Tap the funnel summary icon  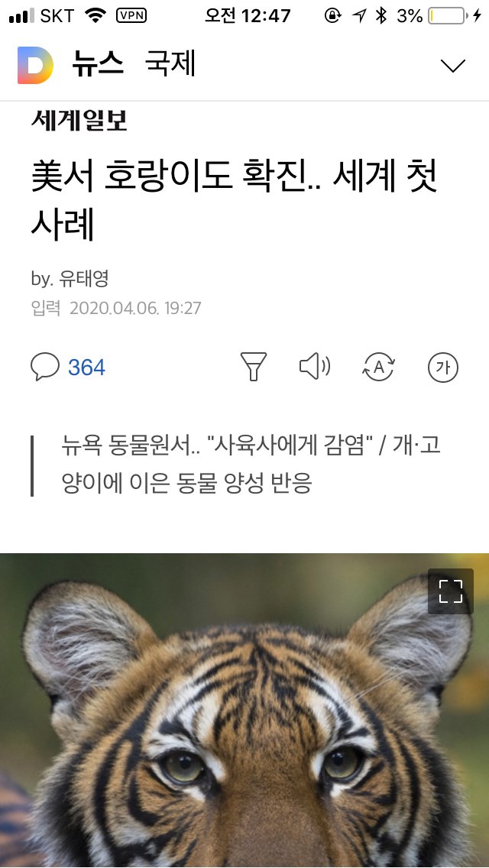pyautogui.click(x=254, y=367)
